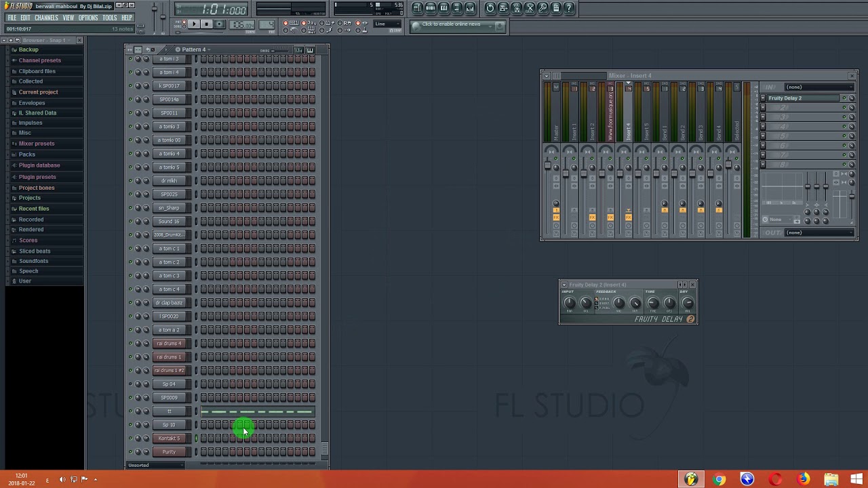Open Fruity Delay 2 slot arrow menu

pyautogui.click(x=763, y=98)
